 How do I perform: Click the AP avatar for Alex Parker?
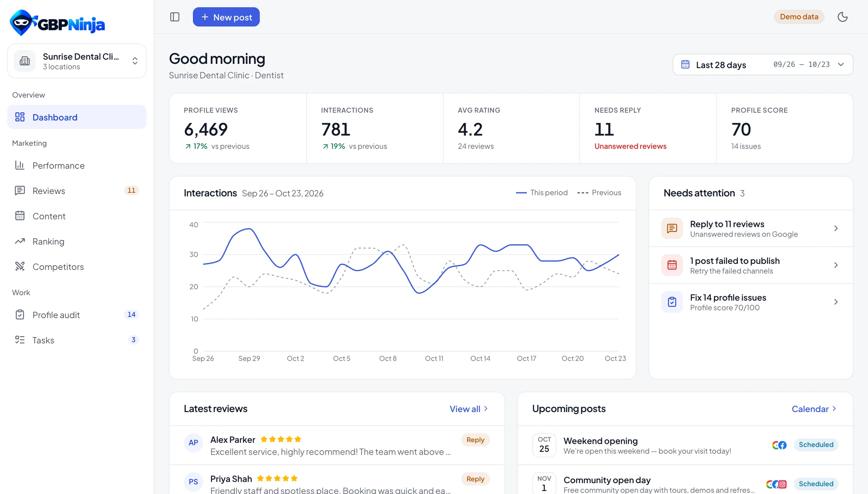[193, 443]
